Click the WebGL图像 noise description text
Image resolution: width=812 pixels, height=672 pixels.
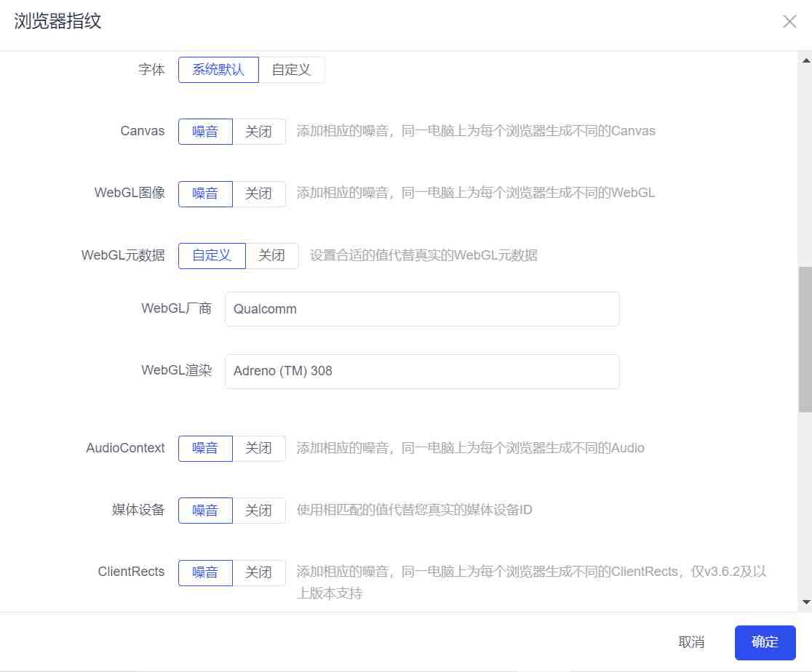pos(476,193)
